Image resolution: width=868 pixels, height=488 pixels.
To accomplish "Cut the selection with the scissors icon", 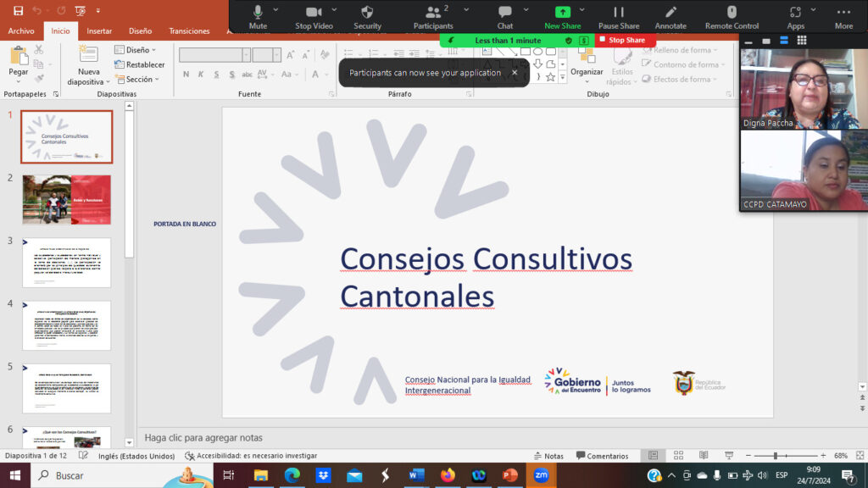I will pos(39,50).
